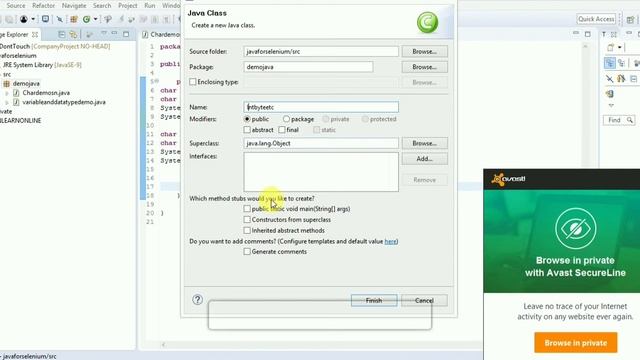Click the Find field in Task List
Image resolution: width=640 pixels, height=360 pixels.
click(x=619, y=120)
